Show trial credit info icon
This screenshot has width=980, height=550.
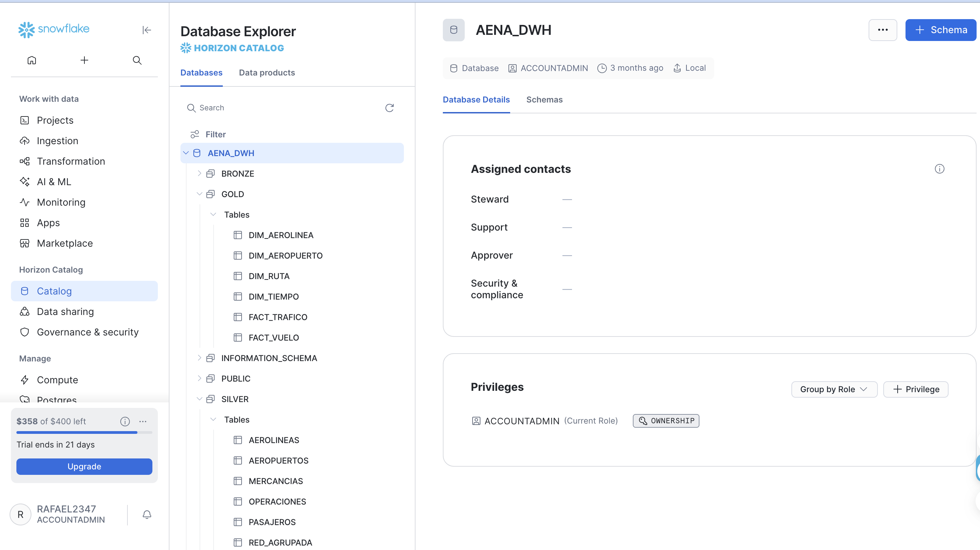(x=125, y=422)
